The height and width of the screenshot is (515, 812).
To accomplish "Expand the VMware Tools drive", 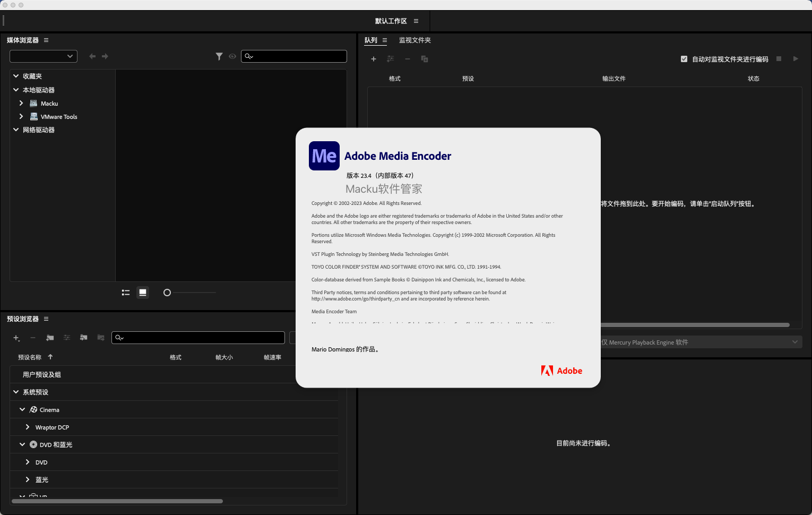I will (x=21, y=117).
